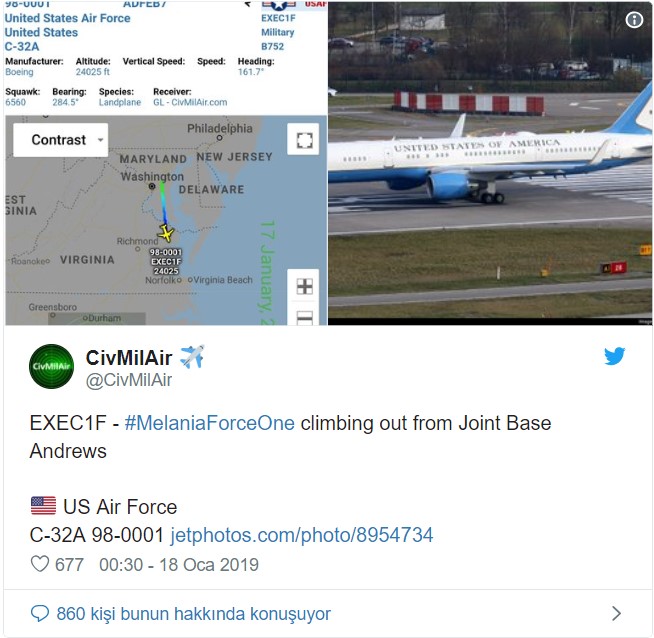Like the tweet with the heart icon
Viewport: 654px width, 638px height.
[x=40, y=564]
